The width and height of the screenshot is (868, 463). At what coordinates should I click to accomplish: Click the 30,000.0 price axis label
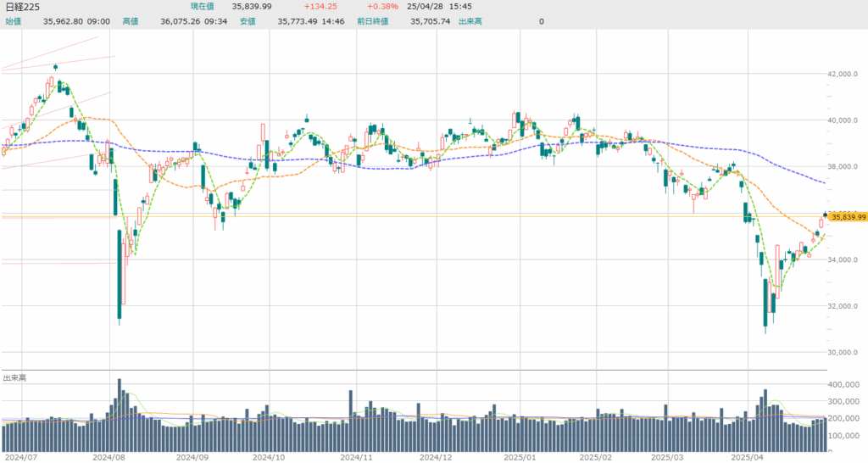[x=843, y=352]
